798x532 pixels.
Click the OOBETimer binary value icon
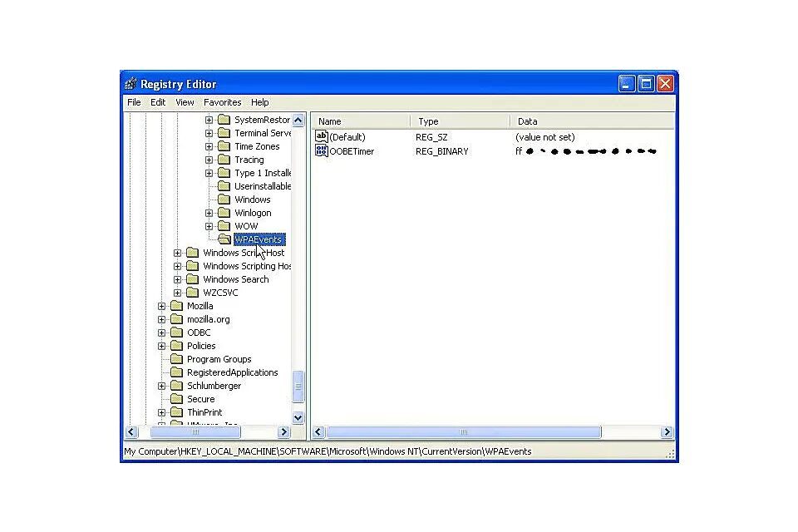[x=321, y=150]
